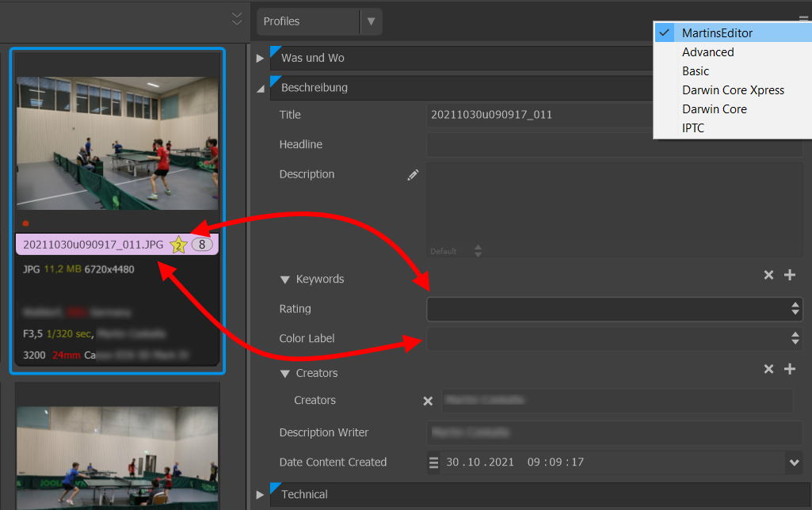Viewport: 812px width, 510px height.
Task: Collapse the Keywords group triangle
Action: coord(285,280)
